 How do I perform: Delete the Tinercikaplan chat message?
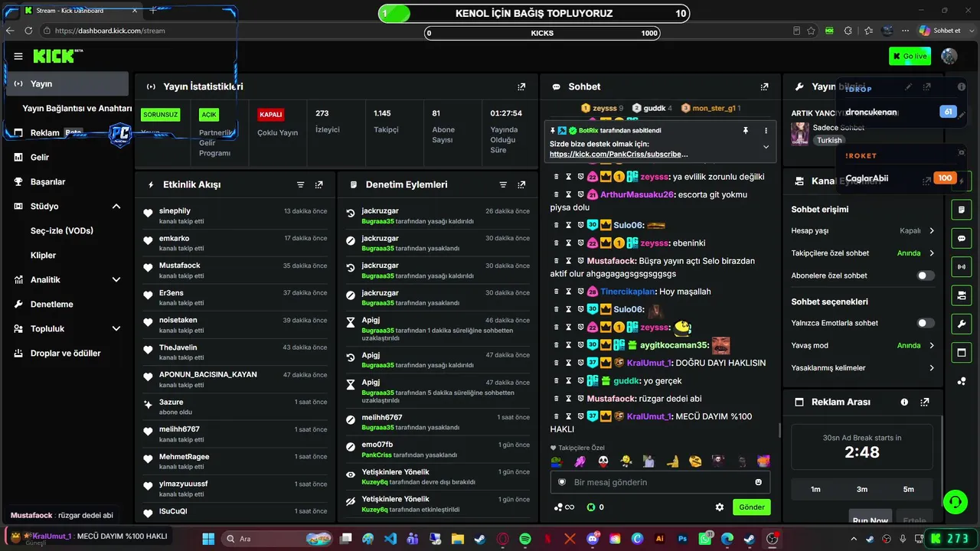557,292
